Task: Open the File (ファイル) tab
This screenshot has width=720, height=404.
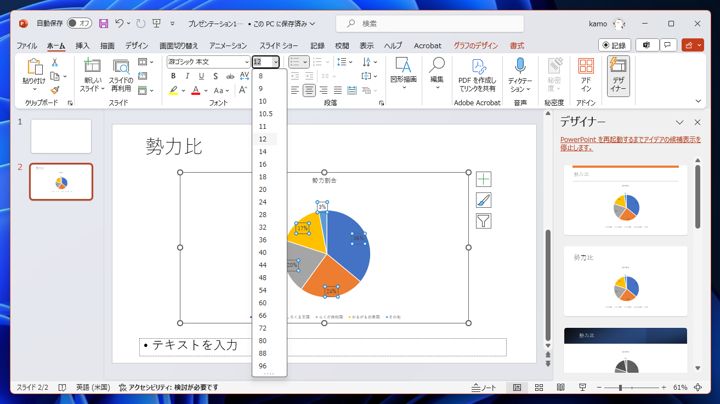Action: [x=27, y=45]
